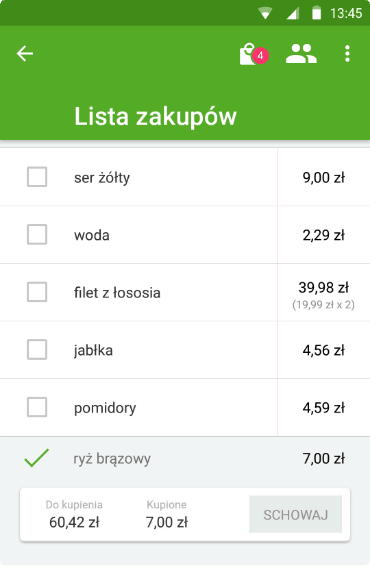
Task: Open the share list people icon
Action: click(x=301, y=54)
